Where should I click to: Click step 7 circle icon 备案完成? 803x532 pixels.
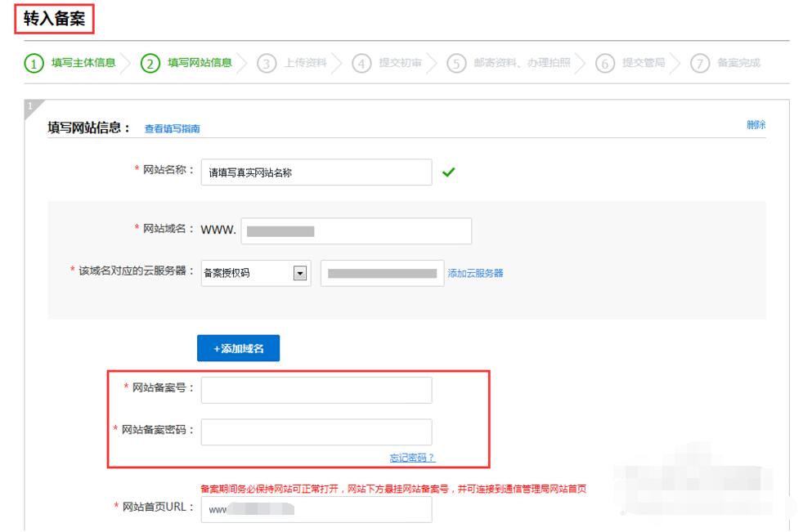(699, 64)
